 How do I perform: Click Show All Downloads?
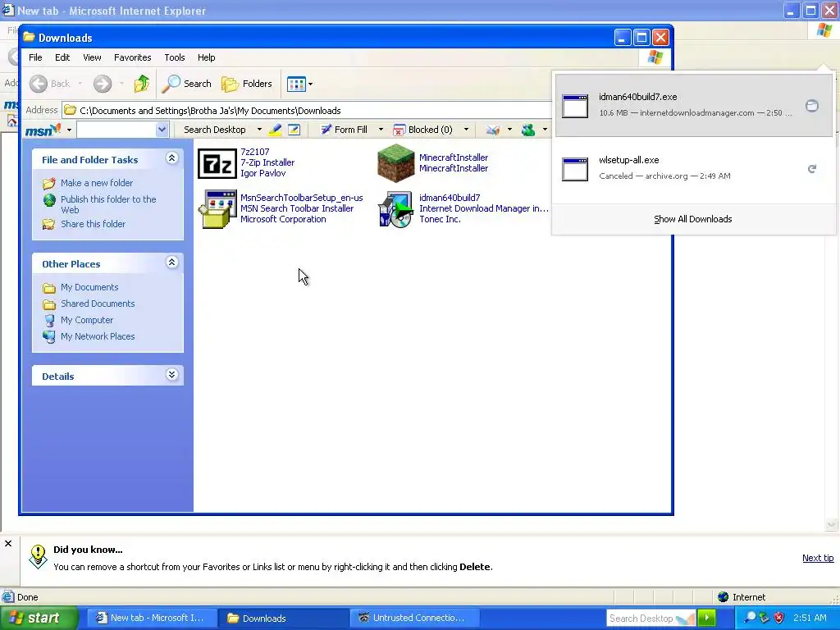click(692, 219)
